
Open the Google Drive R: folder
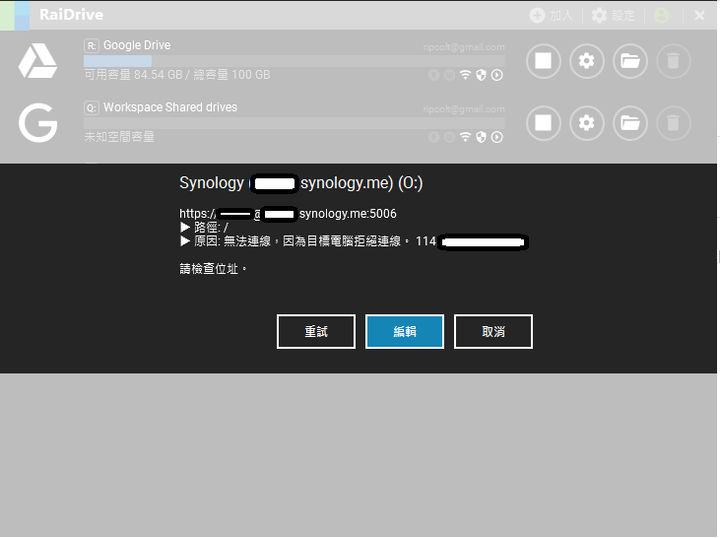(x=630, y=61)
